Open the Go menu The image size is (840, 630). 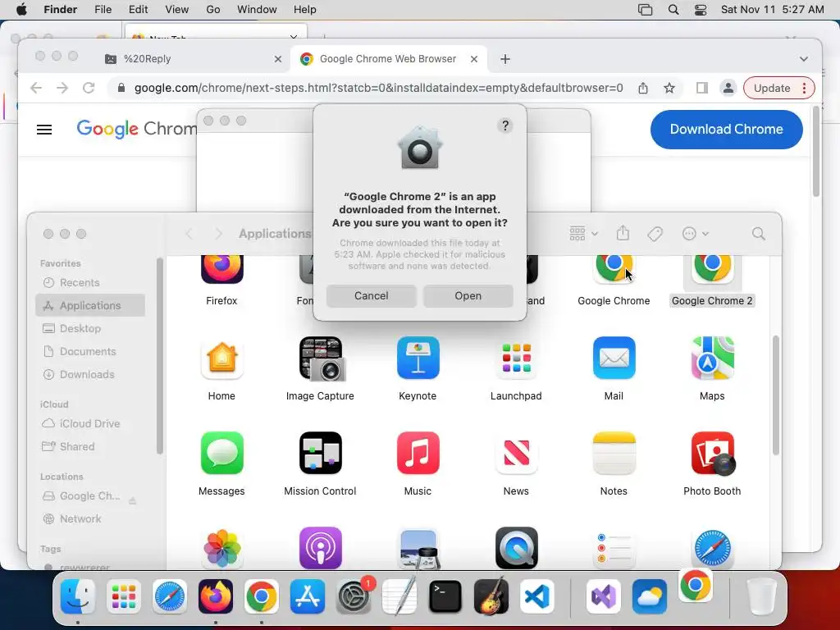click(213, 10)
